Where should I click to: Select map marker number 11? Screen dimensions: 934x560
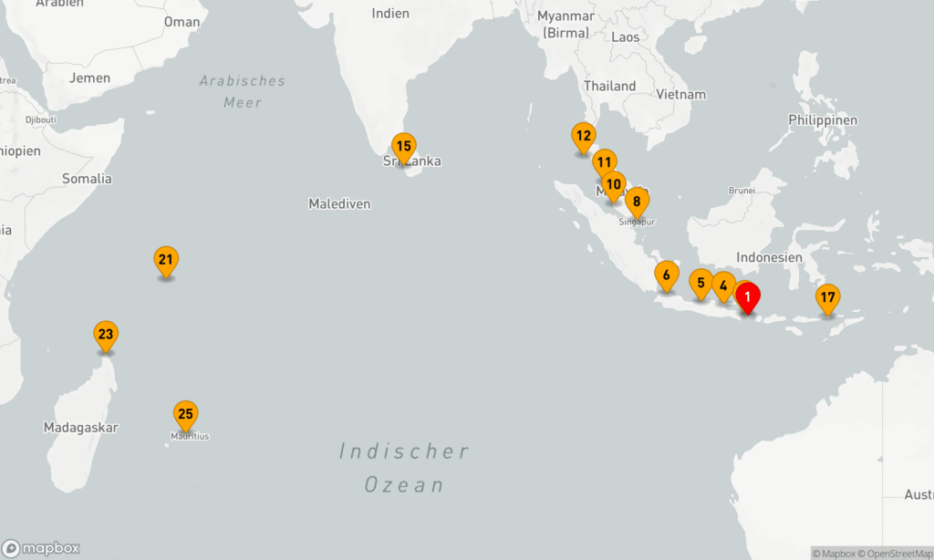(603, 163)
